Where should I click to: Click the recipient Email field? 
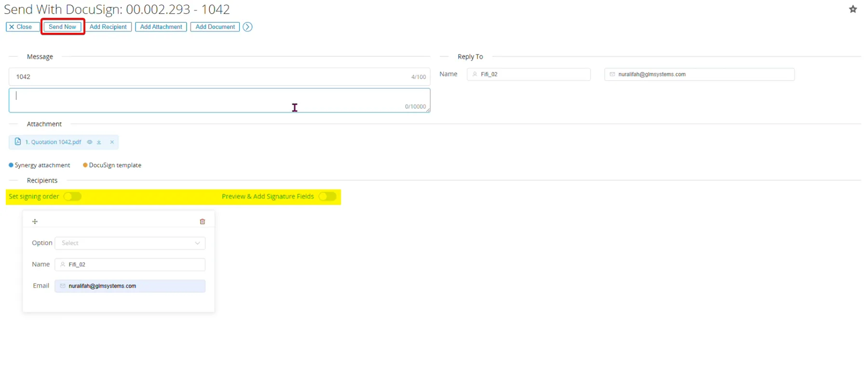130,286
